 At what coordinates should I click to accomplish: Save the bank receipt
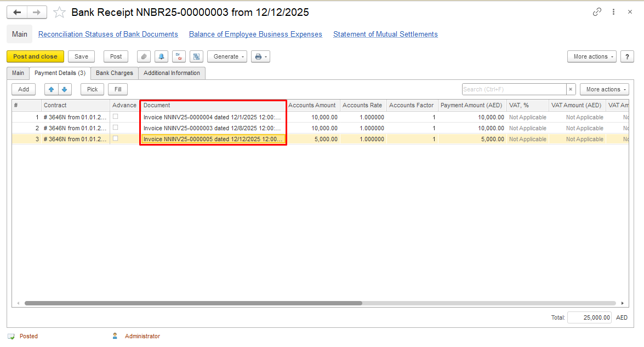pyautogui.click(x=81, y=56)
